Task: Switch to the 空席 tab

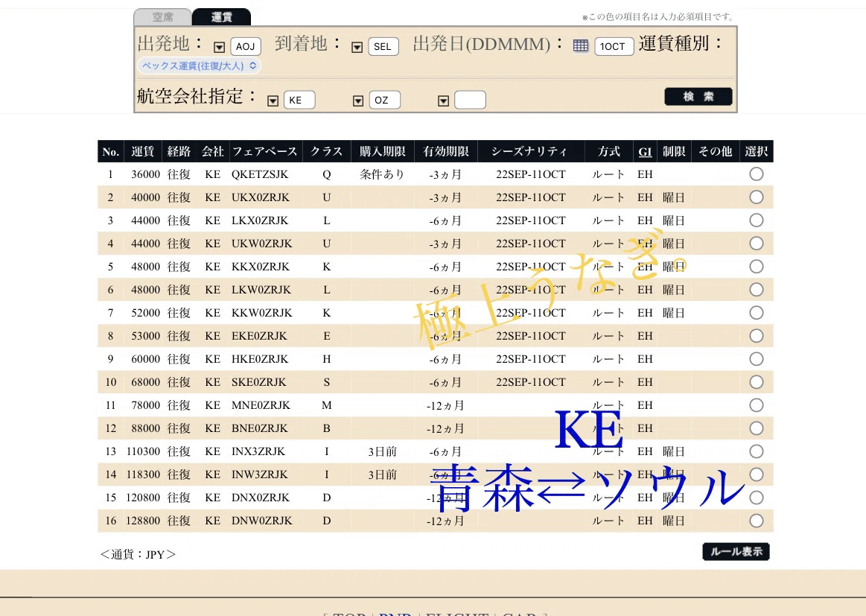Action: pyautogui.click(x=163, y=17)
